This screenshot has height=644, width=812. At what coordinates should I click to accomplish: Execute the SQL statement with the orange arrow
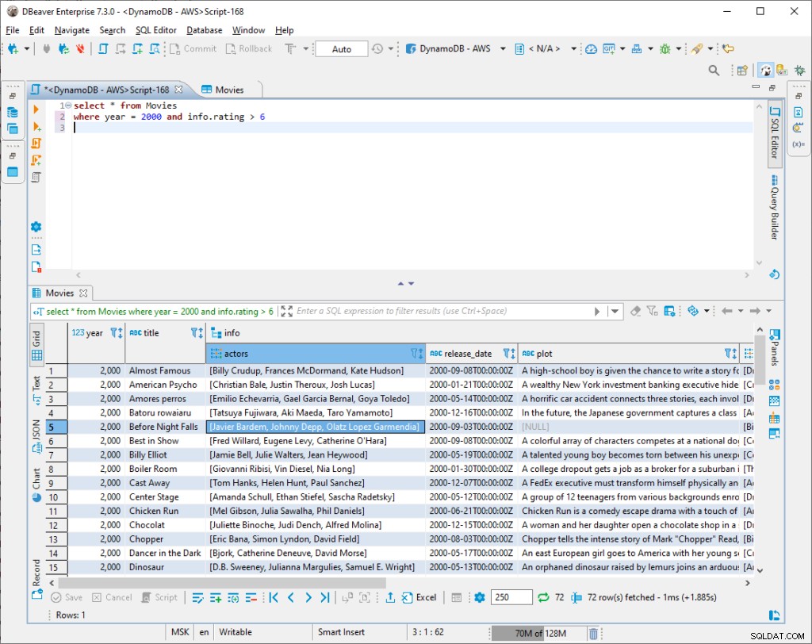36,109
